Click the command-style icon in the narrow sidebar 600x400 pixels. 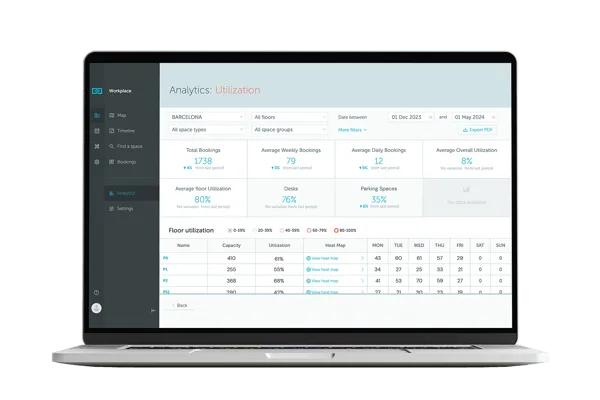click(97, 146)
